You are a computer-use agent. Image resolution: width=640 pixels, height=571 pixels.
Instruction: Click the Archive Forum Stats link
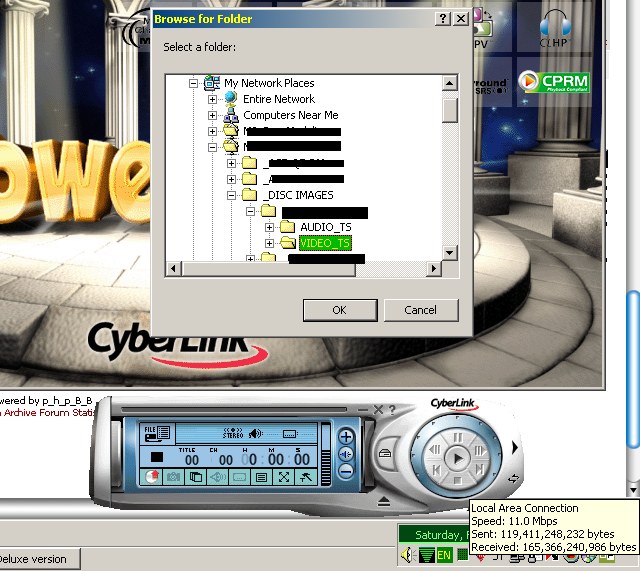(47, 413)
